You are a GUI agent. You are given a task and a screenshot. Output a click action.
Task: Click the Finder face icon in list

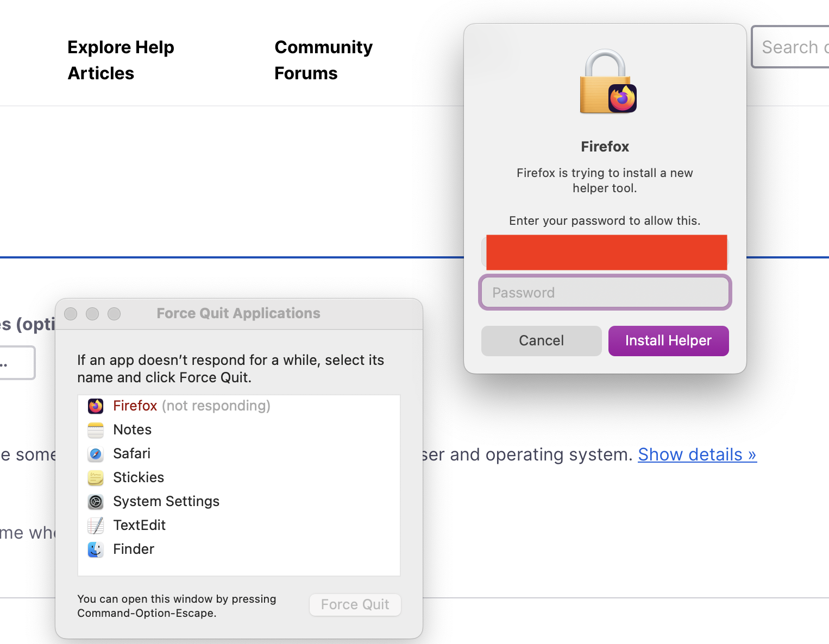pyautogui.click(x=96, y=549)
